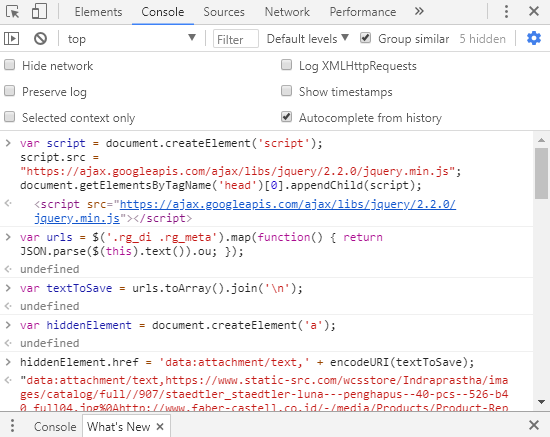Click the 'var textToSave' command line
The height and width of the screenshot is (437, 550).
[x=161, y=288]
